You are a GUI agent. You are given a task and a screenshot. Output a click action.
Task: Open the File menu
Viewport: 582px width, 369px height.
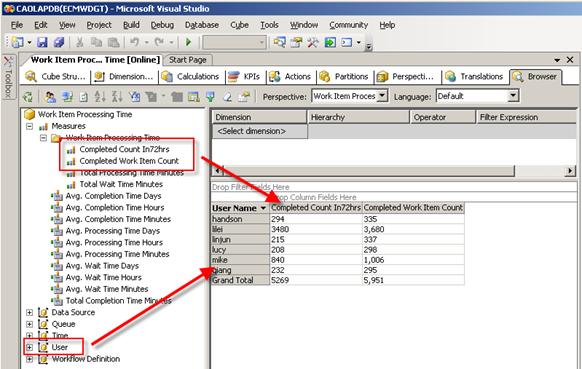tap(17, 25)
